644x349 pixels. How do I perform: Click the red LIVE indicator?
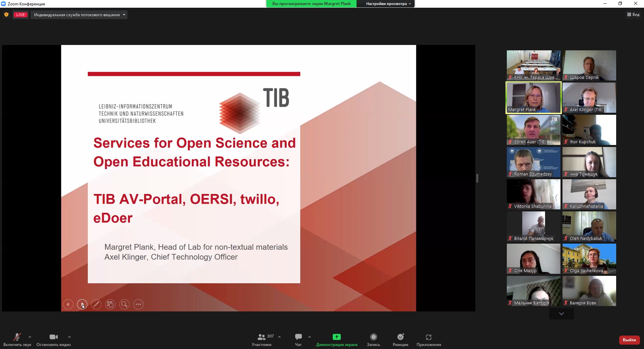(x=20, y=15)
